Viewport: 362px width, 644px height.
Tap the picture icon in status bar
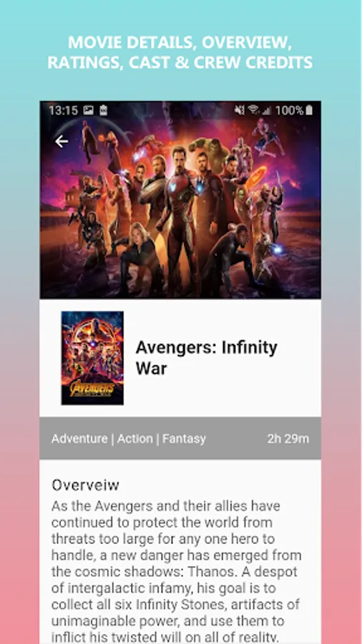pos(88,110)
